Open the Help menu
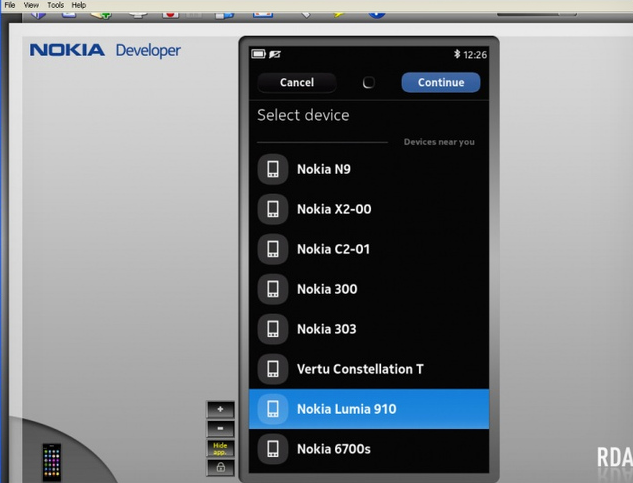Screen dimensions: 633x483 (79, 5)
